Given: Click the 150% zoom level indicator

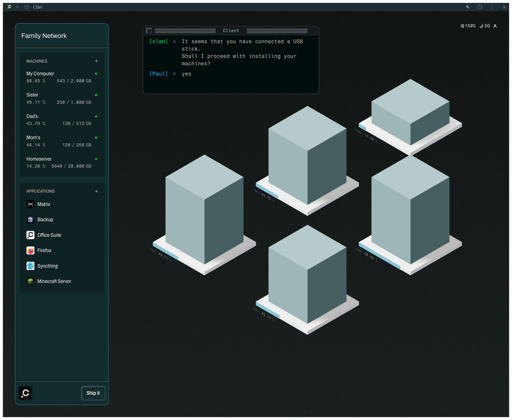Looking at the screenshot, I should tap(468, 26).
